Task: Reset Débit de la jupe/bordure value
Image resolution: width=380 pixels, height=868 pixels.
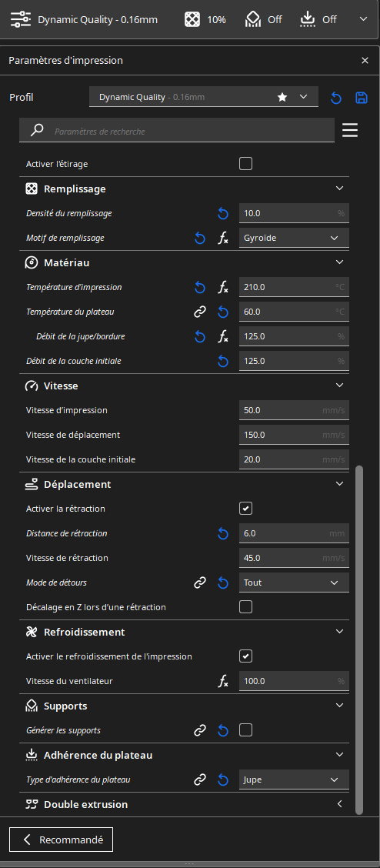Action: point(200,336)
